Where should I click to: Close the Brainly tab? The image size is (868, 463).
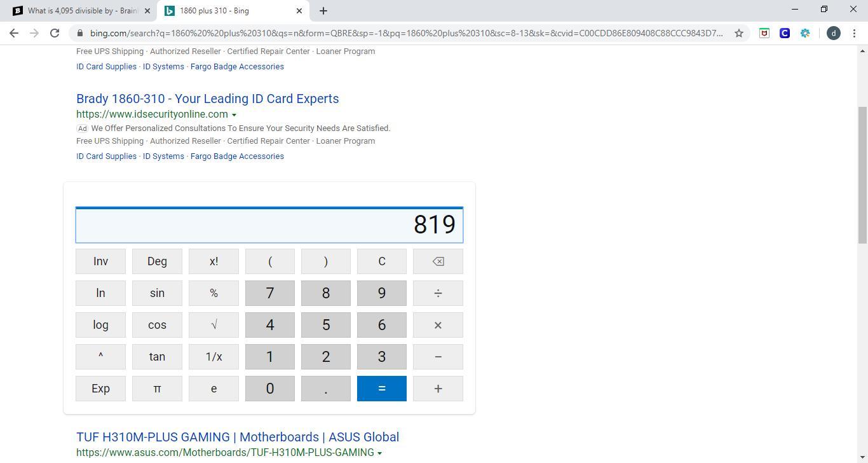pyautogui.click(x=147, y=11)
